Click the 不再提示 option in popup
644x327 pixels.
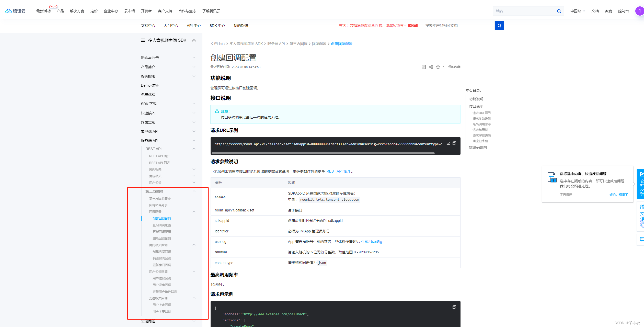(566, 195)
